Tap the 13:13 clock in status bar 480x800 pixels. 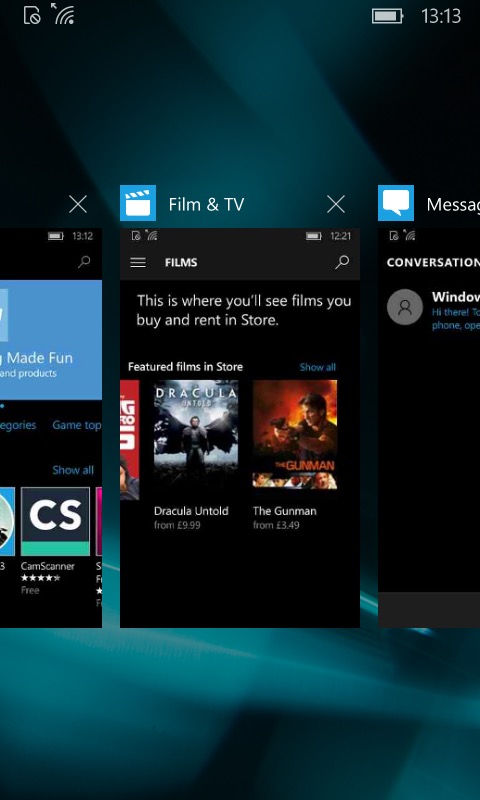[x=441, y=16]
